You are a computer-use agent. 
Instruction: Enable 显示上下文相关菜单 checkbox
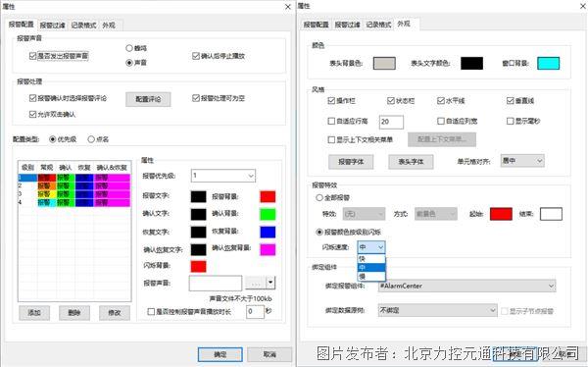pyautogui.click(x=331, y=139)
